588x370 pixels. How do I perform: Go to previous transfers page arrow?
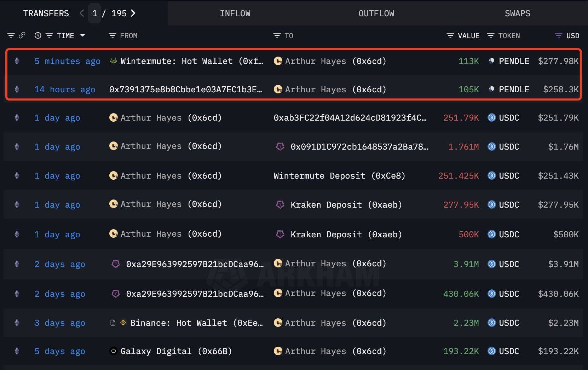(82, 13)
